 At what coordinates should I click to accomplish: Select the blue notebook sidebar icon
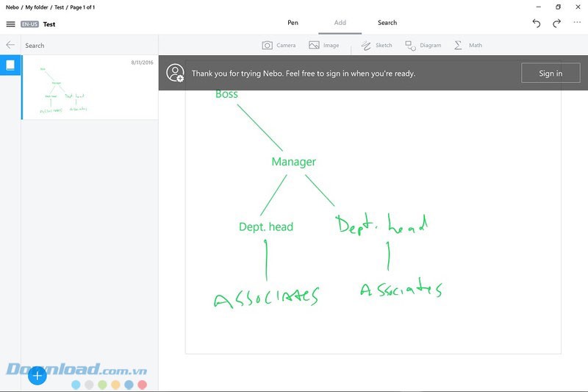[x=10, y=65]
